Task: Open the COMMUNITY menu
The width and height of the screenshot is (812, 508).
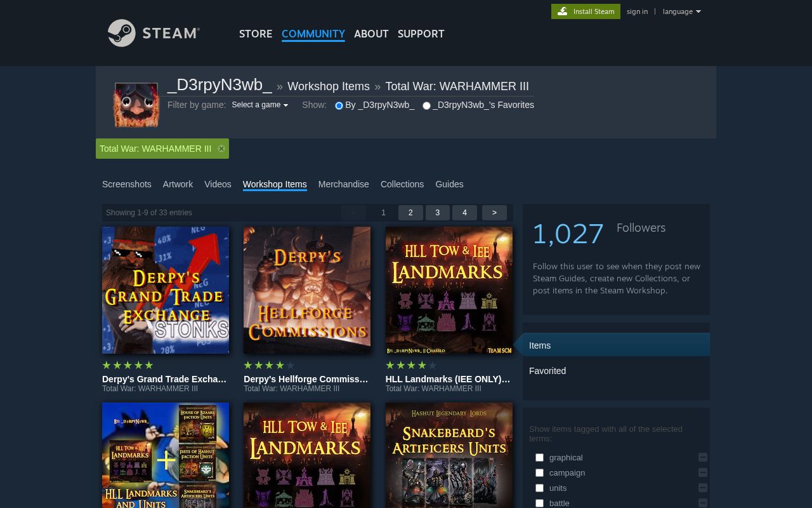Action: (x=313, y=34)
